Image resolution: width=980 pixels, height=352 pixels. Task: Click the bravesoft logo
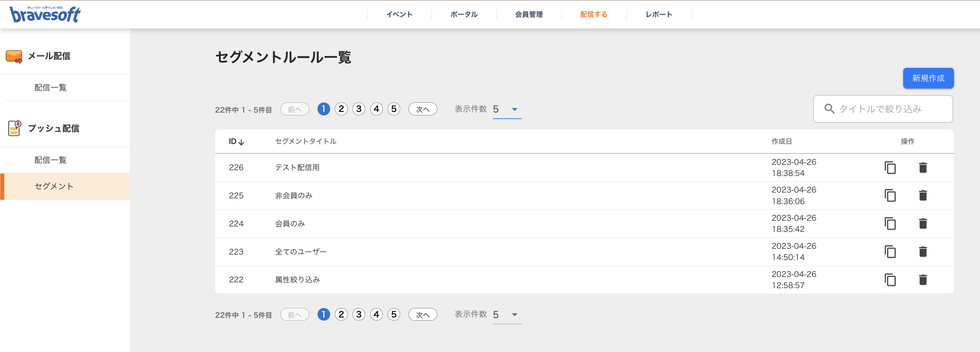(45, 14)
